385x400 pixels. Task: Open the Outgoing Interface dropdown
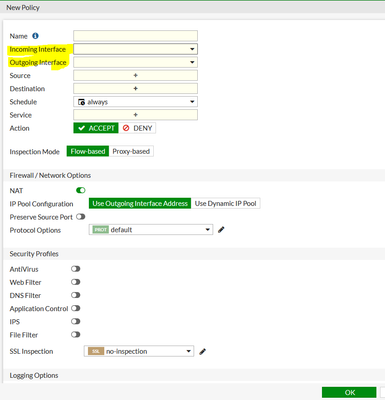(135, 62)
